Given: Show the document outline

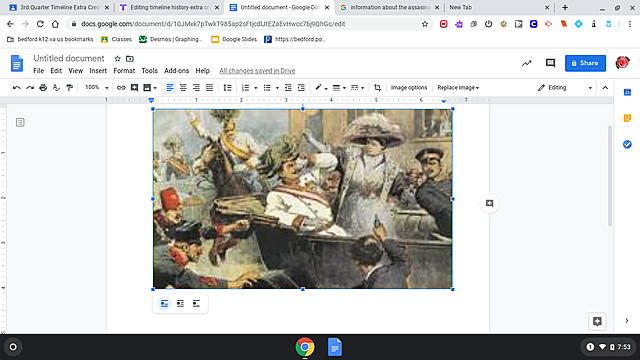Looking at the screenshot, I should pyautogui.click(x=20, y=122).
